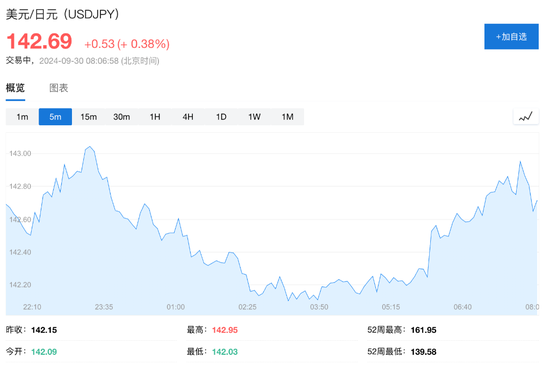Click the 142.80 y-axis label
550x379 pixels.
click(x=20, y=186)
